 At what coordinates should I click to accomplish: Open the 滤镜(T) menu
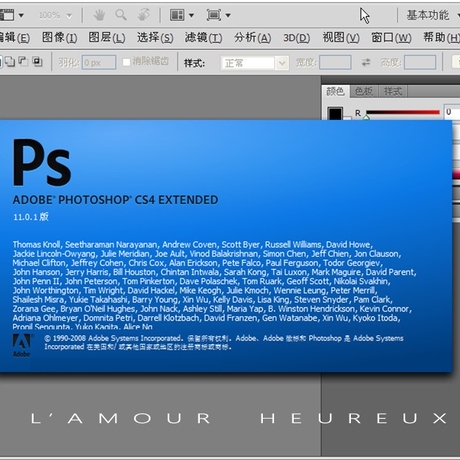point(203,38)
